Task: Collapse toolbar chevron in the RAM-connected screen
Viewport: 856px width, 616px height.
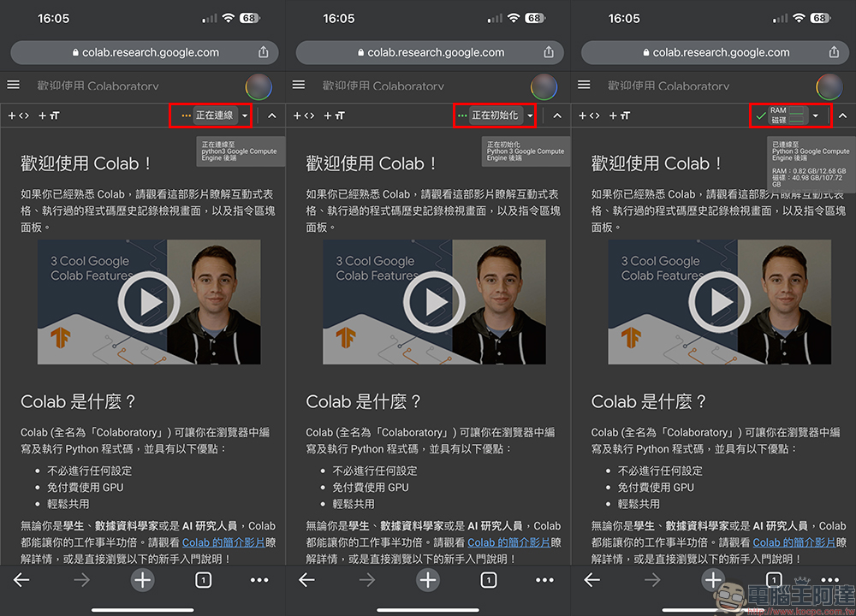Action: click(x=843, y=115)
